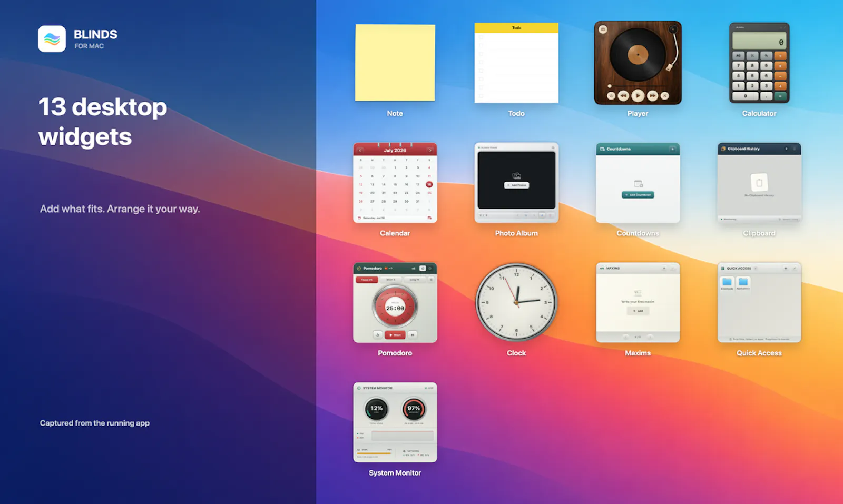Screen dimensions: 843x504
Task: Tap the 0 key on the Calculator
Action: pos(746,96)
